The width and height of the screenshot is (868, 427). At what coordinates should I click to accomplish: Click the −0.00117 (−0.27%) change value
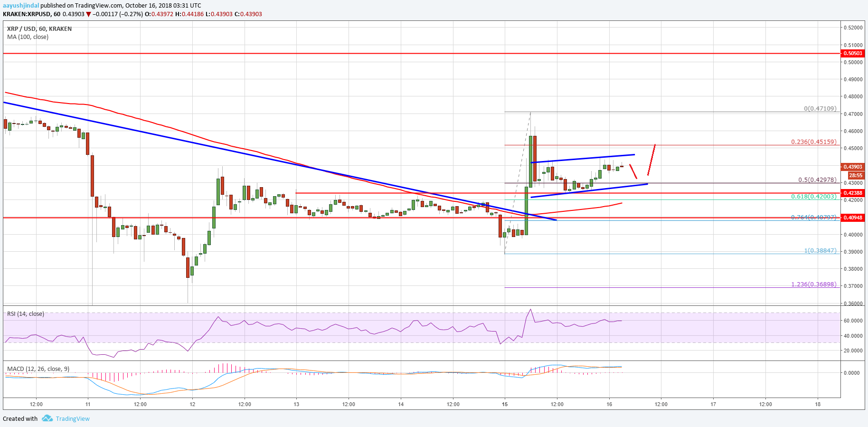click(x=118, y=14)
